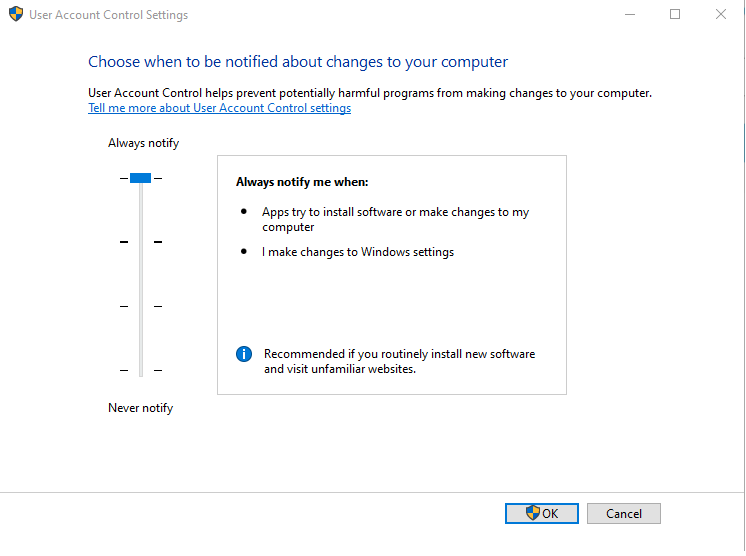This screenshot has width=746, height=556.
Task: Click 'Apps try to install software' bullet text
Action: point(395,219)
